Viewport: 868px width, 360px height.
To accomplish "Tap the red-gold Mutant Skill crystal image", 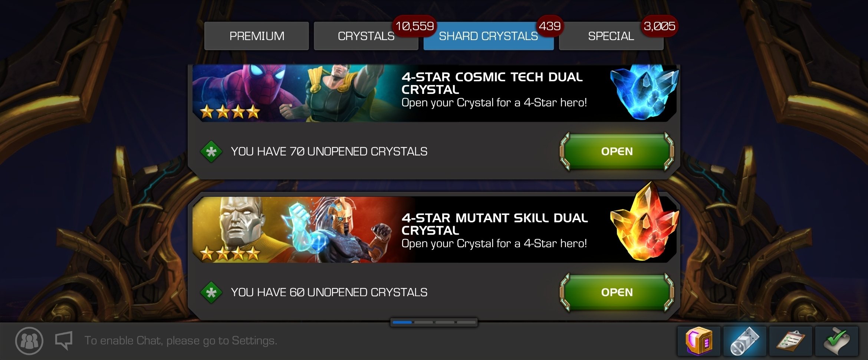I will coord(645,223).
